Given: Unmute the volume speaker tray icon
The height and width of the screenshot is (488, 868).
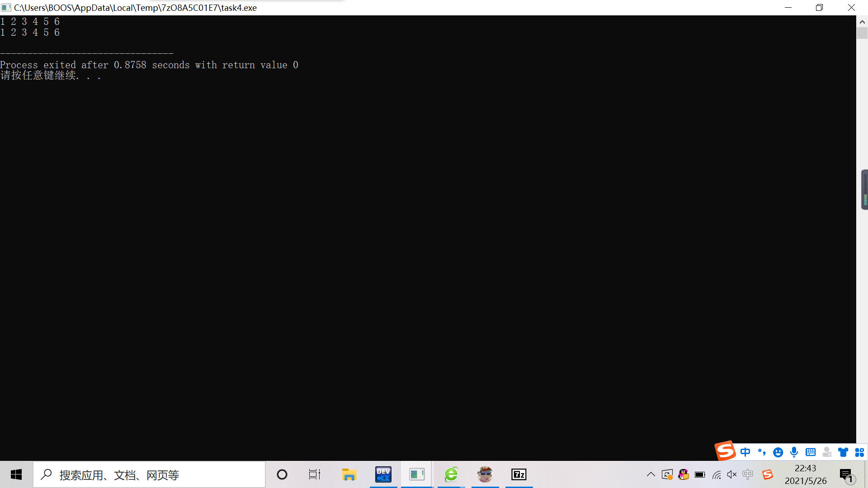Looking at the screenshot, I should (732, 474).
